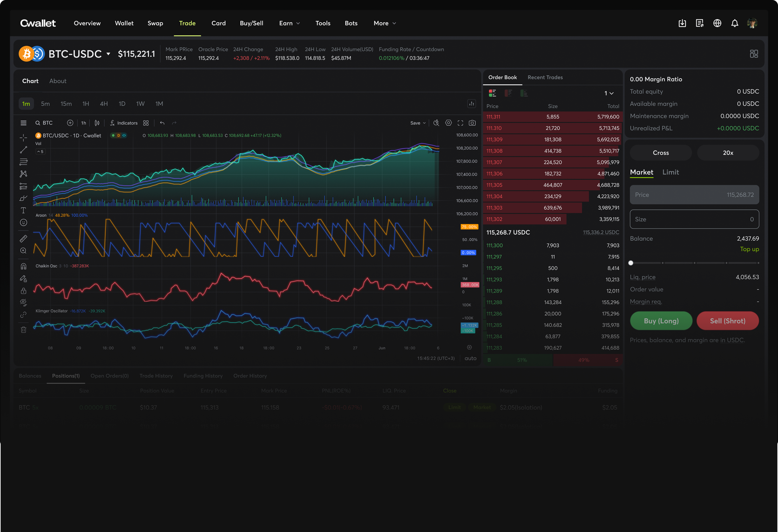
Task: Open the Indicators panel
Action: click(123, 123)
